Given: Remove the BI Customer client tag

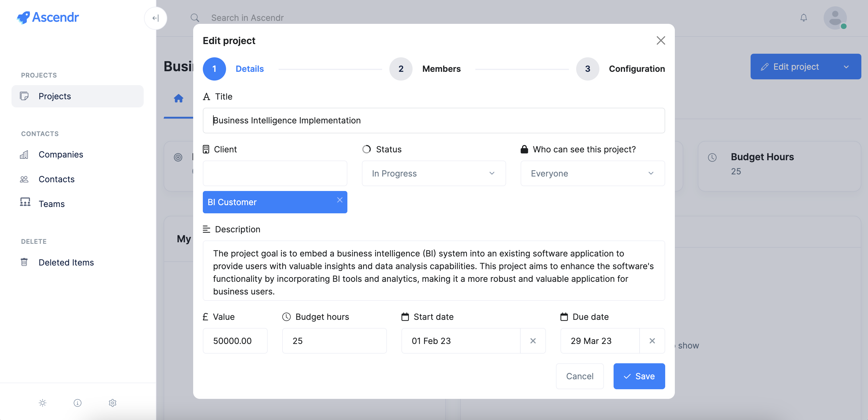Looking at the screenshot, I should pos(340,200).
